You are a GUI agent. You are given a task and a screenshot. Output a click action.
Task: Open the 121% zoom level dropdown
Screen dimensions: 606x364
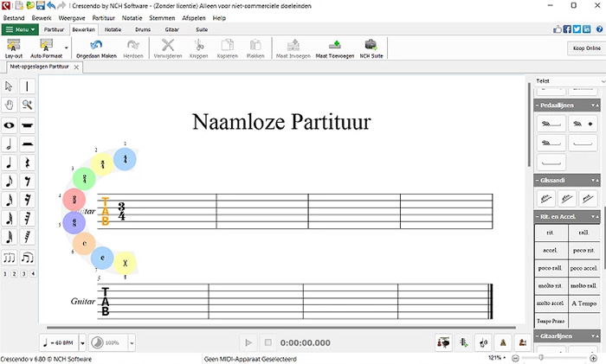coord(497,358)
